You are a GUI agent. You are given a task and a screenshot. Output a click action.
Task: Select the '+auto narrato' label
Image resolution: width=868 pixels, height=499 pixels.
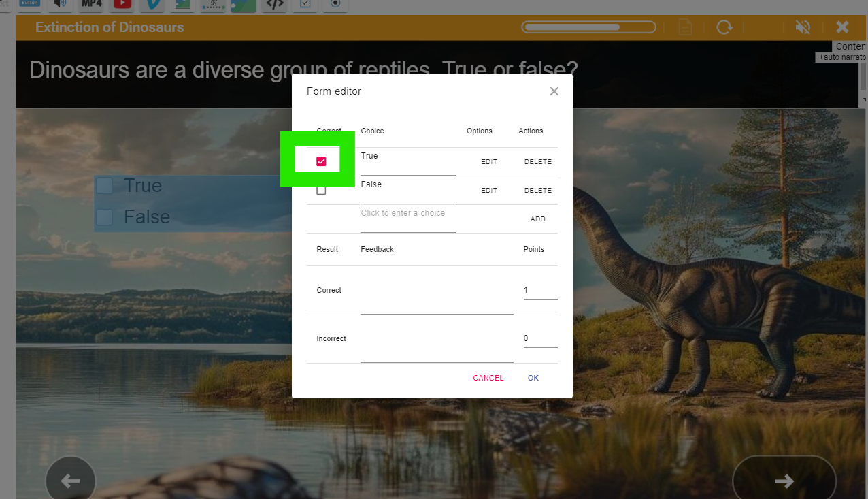(842, 58)
